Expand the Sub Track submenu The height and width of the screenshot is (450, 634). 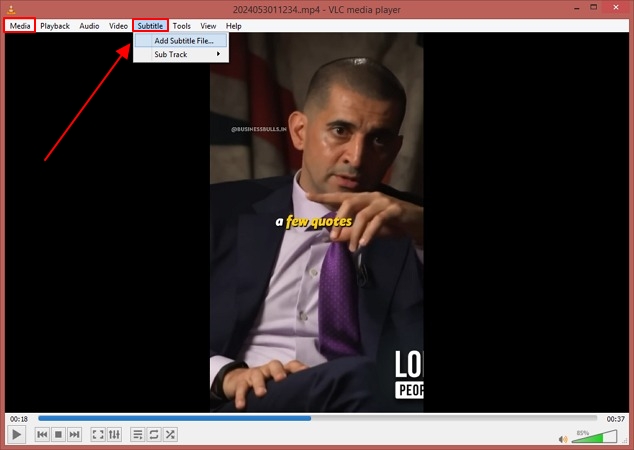point(181,54)
